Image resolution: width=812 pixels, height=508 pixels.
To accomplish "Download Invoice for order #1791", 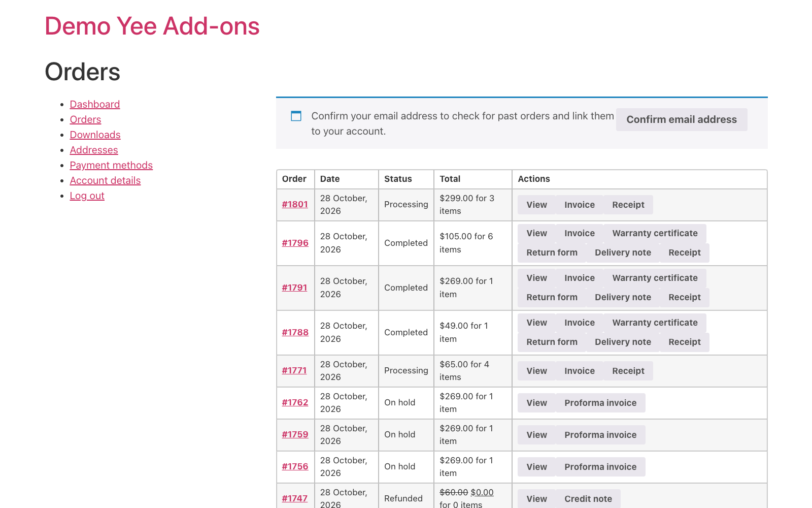I will (x=580, y=278).
